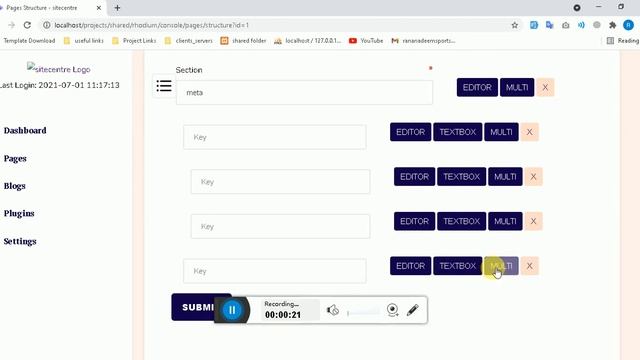Click the Google Translate extension icon
The image size is (640, 360).
[x=549, y=25]
